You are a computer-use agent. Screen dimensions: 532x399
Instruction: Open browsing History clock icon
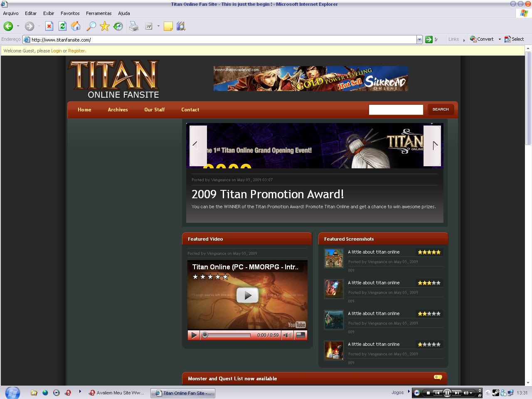[118, 26]
